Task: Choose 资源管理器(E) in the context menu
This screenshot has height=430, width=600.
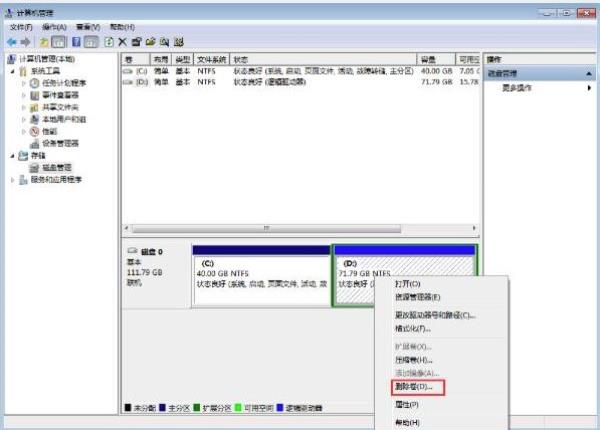Action: point(417,297)
